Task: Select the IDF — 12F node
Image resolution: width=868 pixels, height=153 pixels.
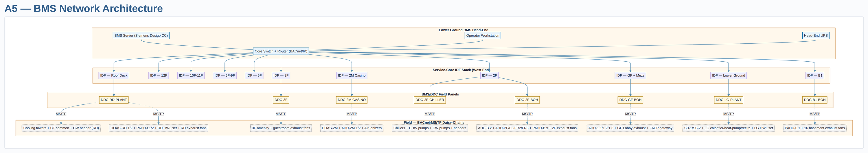Action: click(x=158, y=75)
